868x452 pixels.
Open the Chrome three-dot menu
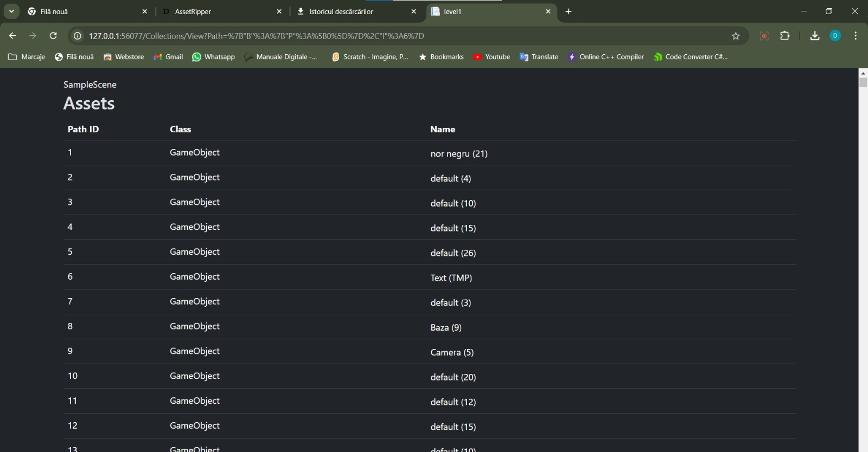856,36
